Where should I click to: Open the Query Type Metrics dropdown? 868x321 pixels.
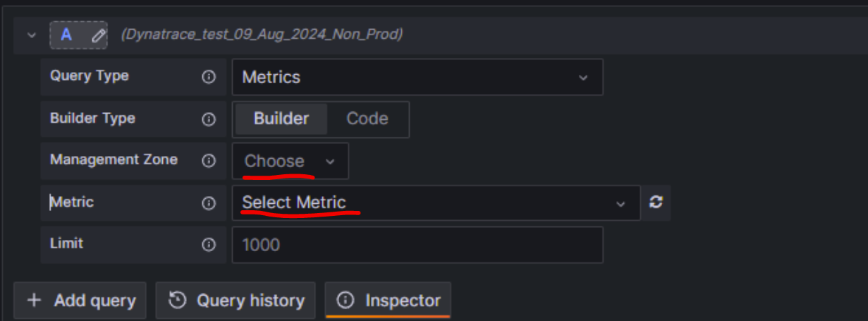coord(417,77)
